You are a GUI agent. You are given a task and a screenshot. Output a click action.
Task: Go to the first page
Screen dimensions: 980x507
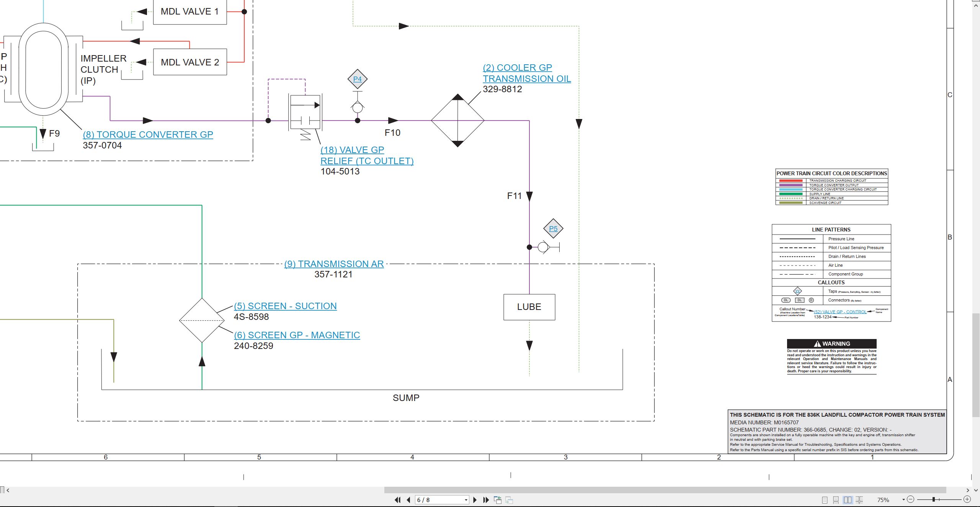click(x=398, y=500)
